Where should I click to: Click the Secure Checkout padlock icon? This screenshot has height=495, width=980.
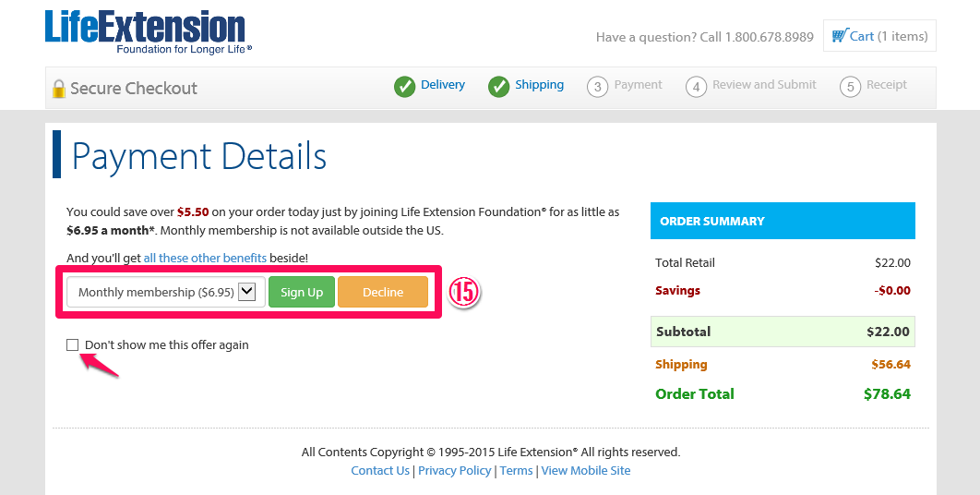click(x=59, y=89)
